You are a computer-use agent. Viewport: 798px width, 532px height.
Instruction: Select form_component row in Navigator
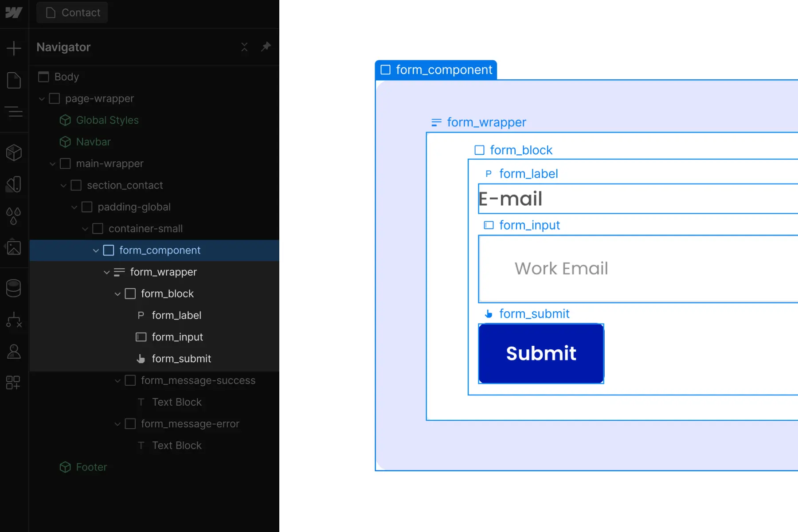(x=155, y=250)
